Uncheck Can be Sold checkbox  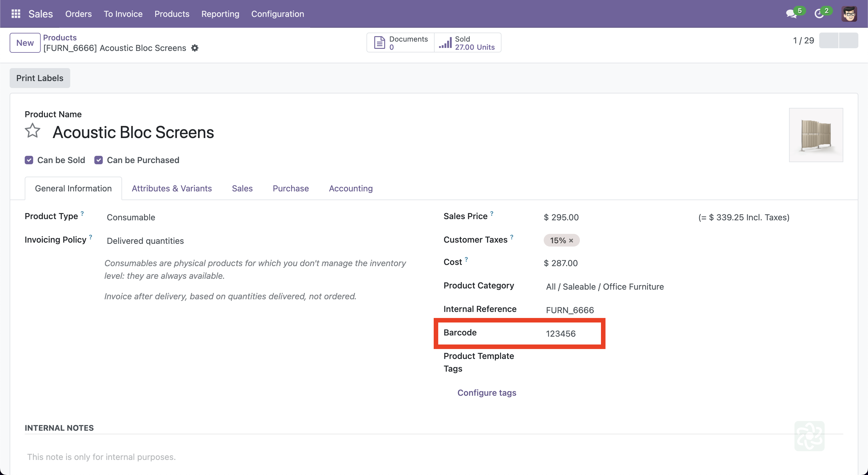(29, 160)
